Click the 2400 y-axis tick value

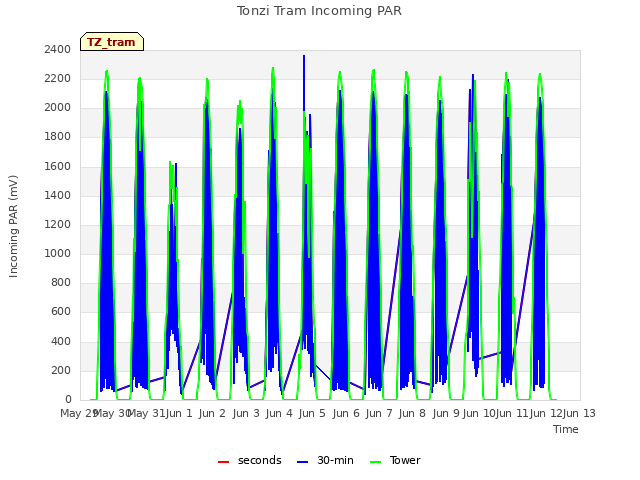[x=58, y=49]
